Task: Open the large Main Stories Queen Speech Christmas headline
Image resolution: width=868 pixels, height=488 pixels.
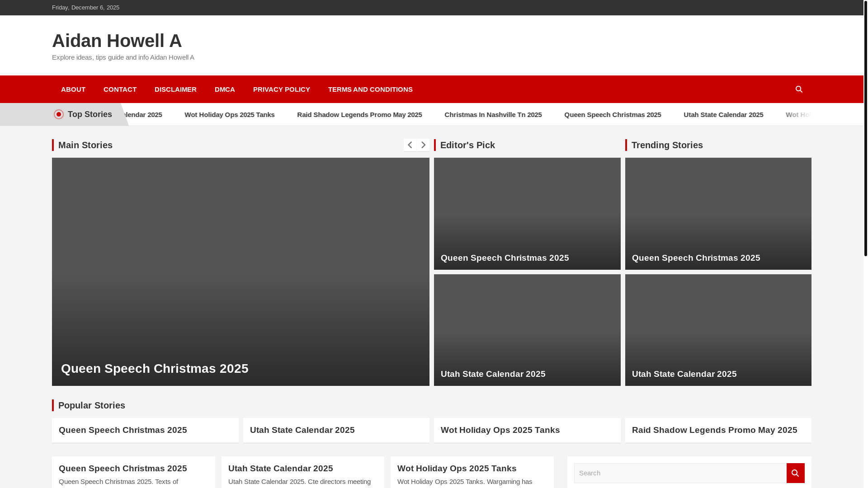Action: coord(155,369)
